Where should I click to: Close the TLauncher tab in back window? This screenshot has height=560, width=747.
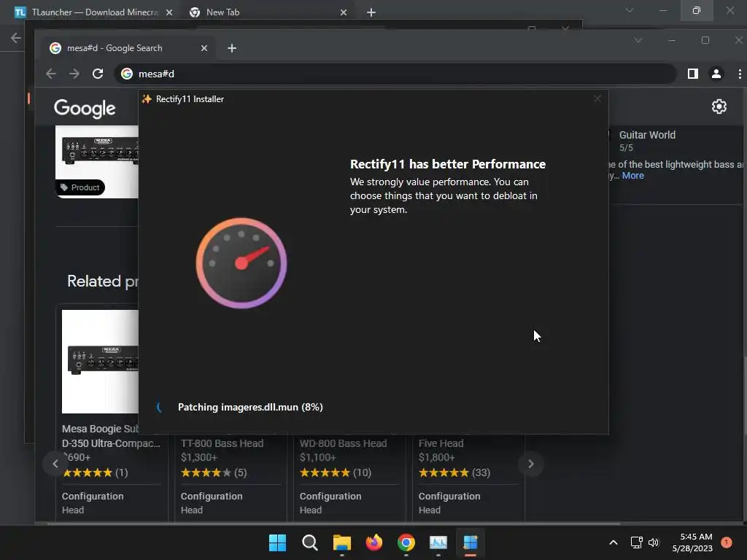169,12
